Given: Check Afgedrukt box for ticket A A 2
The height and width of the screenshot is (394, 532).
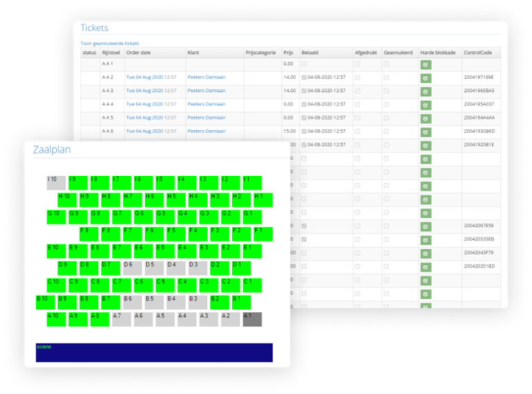Looking at the screenshot, I should coord(357,78).
